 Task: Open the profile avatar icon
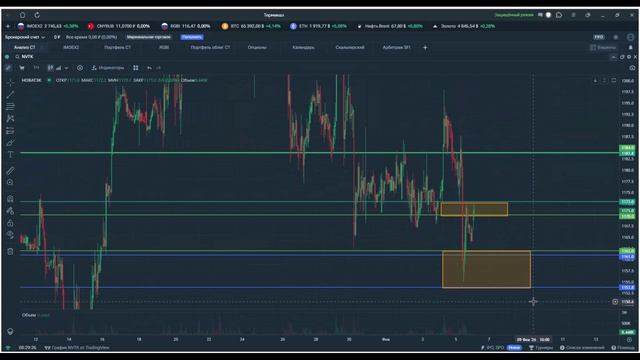click(x=631, y=37)
